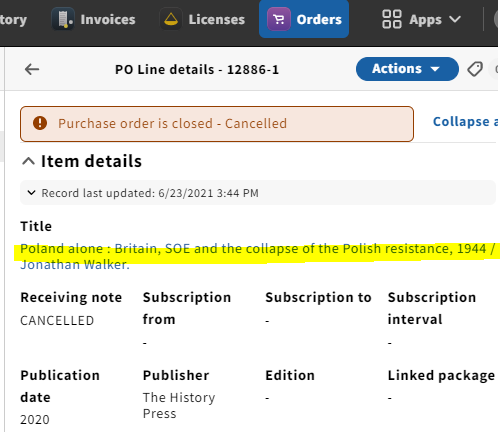
Task: Click the Purchase order is closed banner
Action: tap(217, 124)
